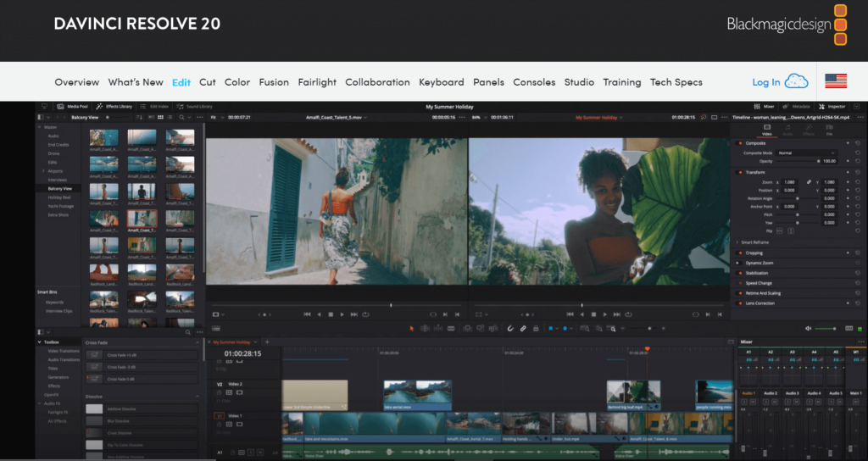Viewport: 868px width, 461px height.
Task: Click the Log In link
Action: pos(766,82)
